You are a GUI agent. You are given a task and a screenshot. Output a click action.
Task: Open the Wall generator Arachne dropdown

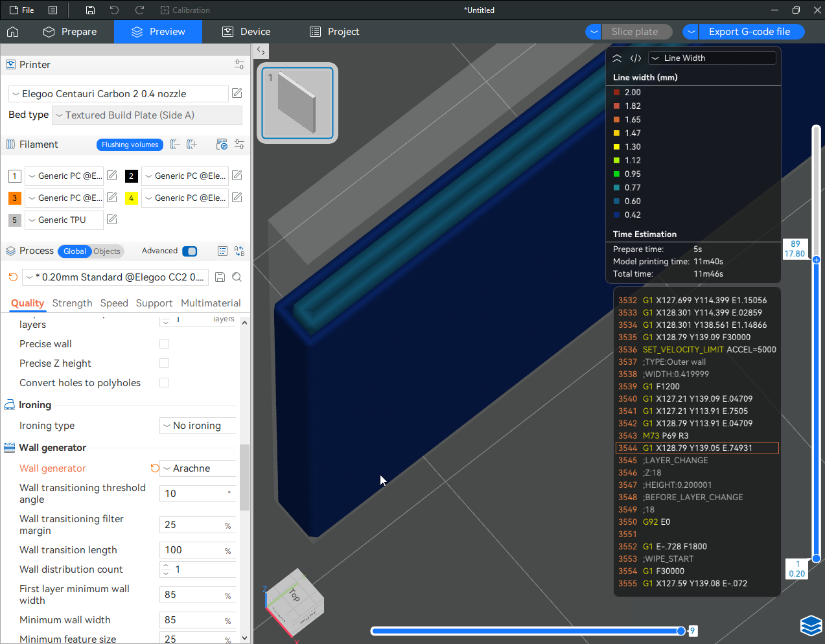[198, 468]
